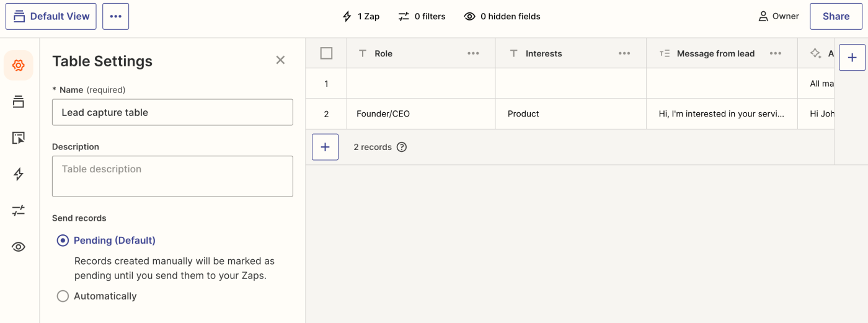Click the lightning bolt Zaps sidebar icon
868x323 pixels.
point(19,174)
